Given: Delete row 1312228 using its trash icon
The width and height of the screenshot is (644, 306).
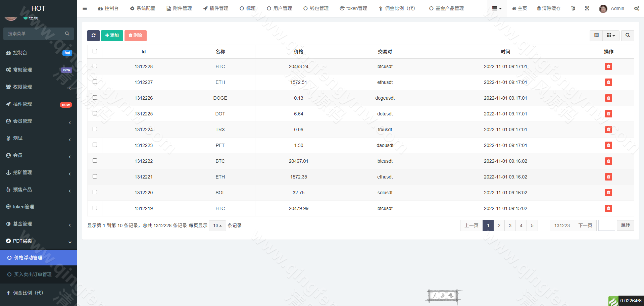Looking at the screenshot, I should tap(608, 66).
